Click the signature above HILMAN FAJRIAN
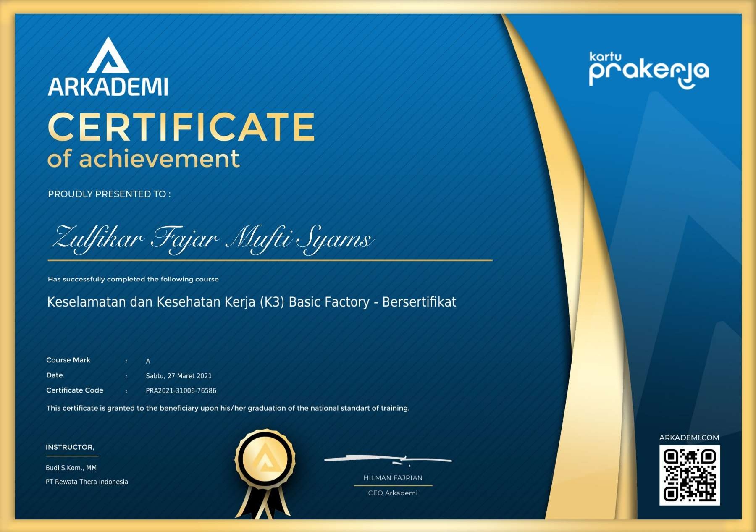This screenshot has height=532, width=756. point(388,460)
